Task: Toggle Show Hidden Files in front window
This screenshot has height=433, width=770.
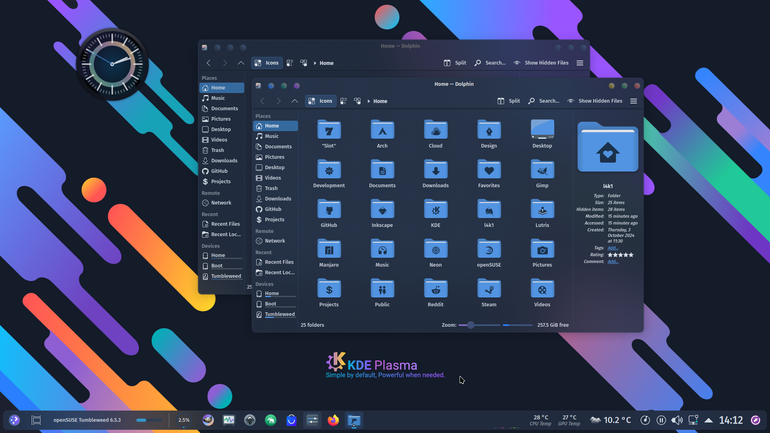Action: click(x=595, y=101)
